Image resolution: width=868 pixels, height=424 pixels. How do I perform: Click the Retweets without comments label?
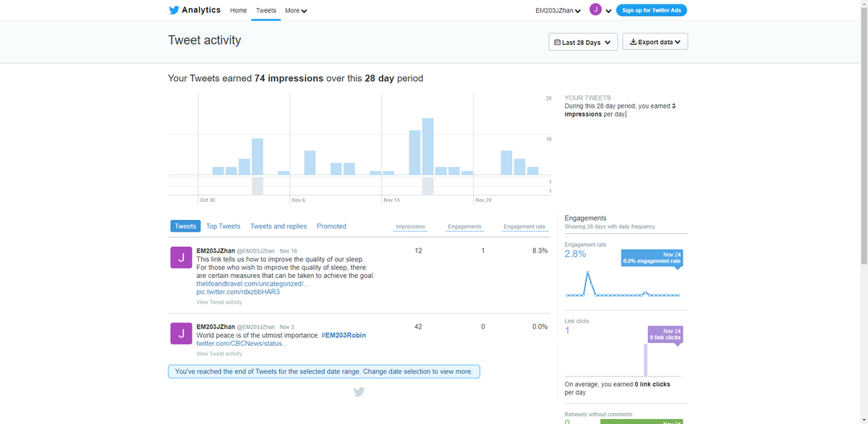pos(598,415)
